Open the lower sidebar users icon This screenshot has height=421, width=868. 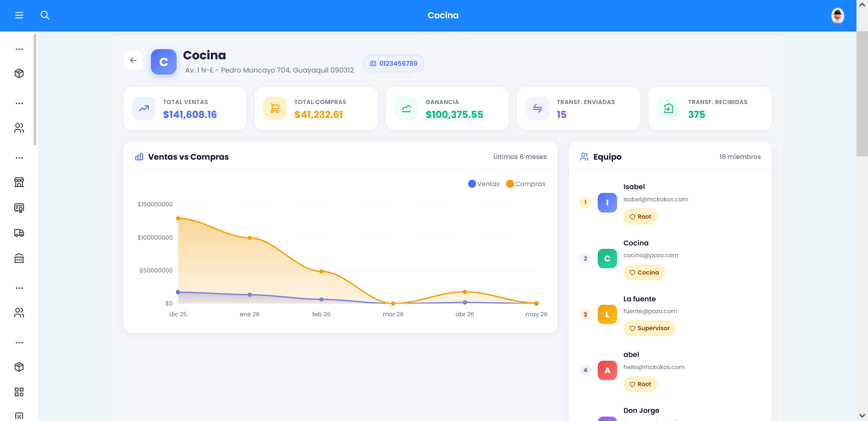[x=19, y=313]
